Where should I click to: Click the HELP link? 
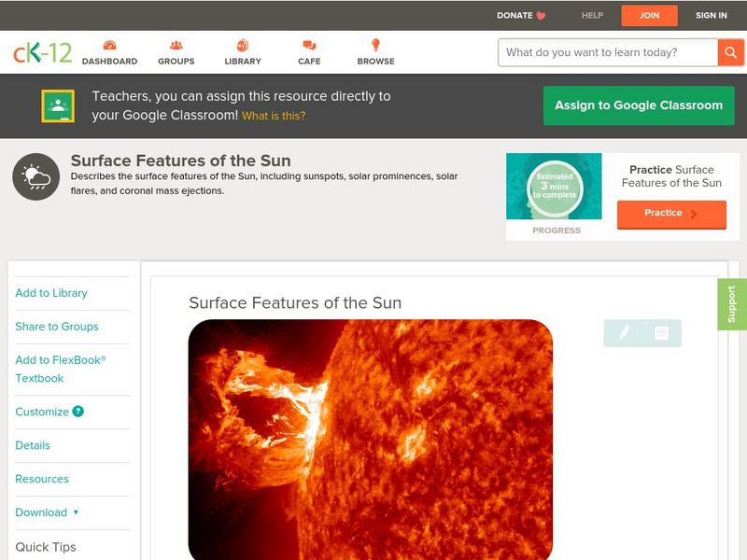pos(592,16)
